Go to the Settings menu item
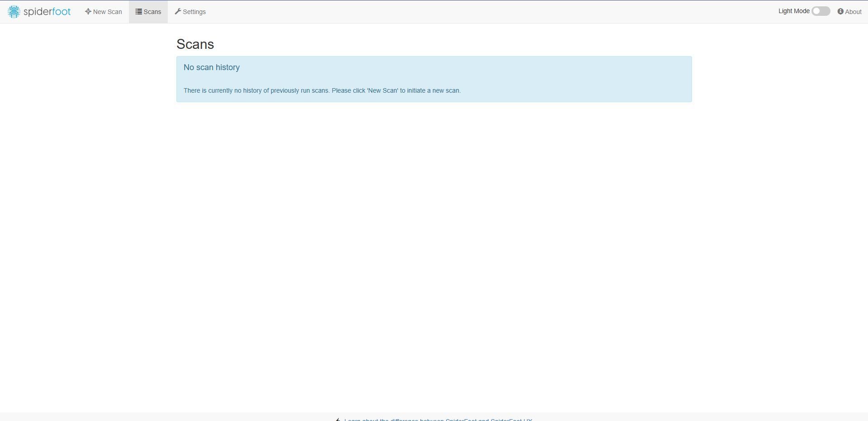 194,12
